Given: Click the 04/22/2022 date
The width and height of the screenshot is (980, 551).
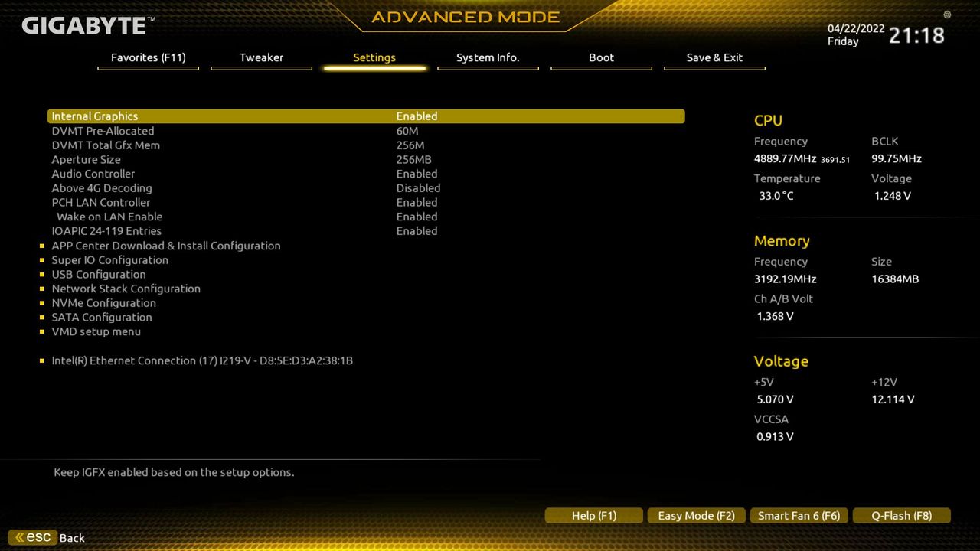Looking at the screenshot, I should click(x=856, y=28).
